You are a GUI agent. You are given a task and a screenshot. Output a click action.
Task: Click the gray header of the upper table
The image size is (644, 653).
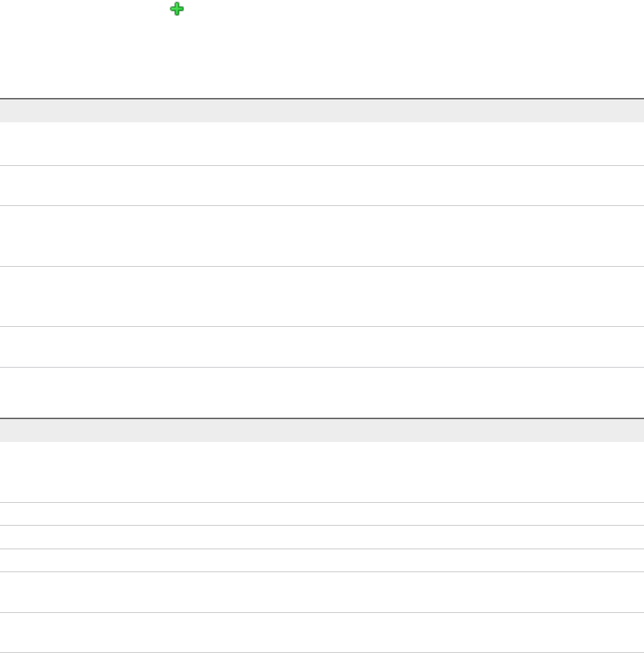pos(322,111)
